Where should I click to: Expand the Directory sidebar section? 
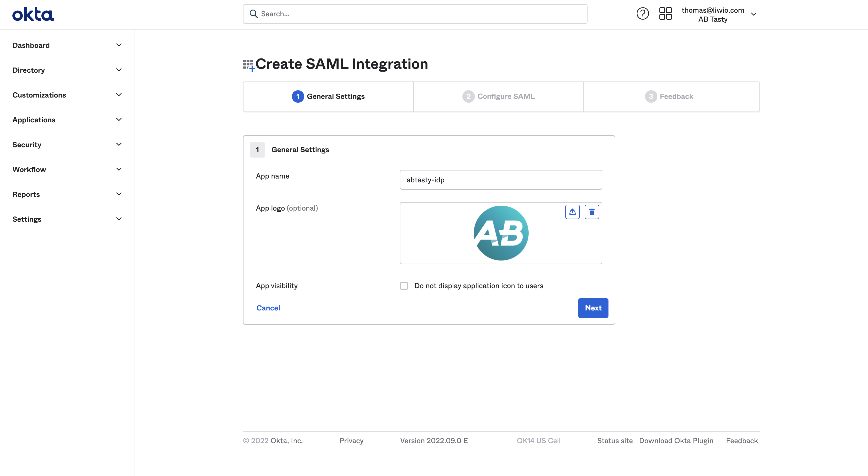pos(67,70)
